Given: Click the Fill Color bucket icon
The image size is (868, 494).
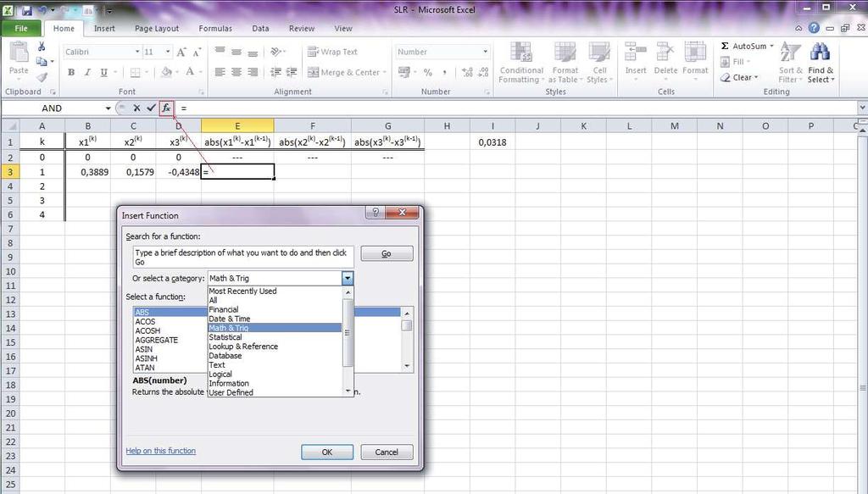Looking at the screenshot, I should pos(166,73).
